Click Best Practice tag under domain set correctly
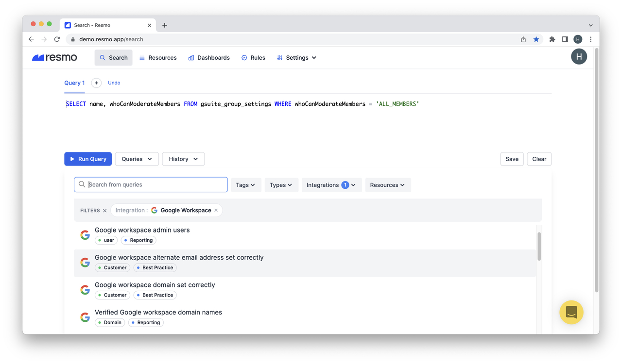The width and height of the screenshot is (622, 364). (x=155, y=295)
